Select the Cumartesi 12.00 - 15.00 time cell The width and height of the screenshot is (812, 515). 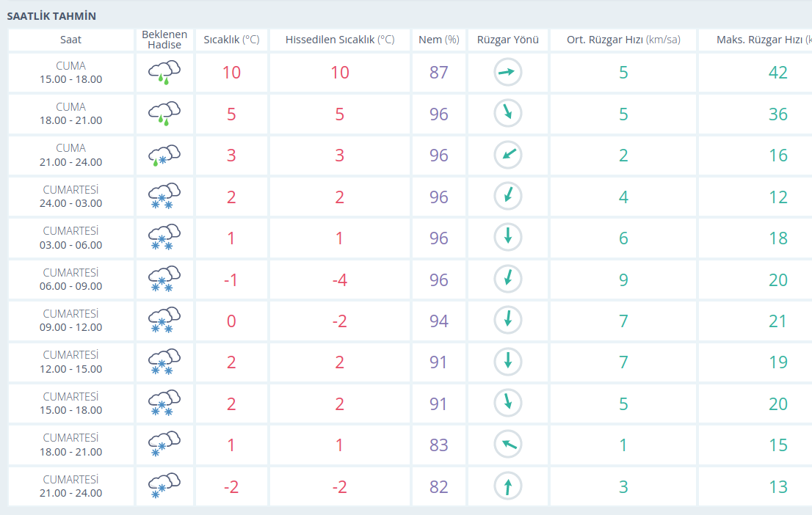71,362
